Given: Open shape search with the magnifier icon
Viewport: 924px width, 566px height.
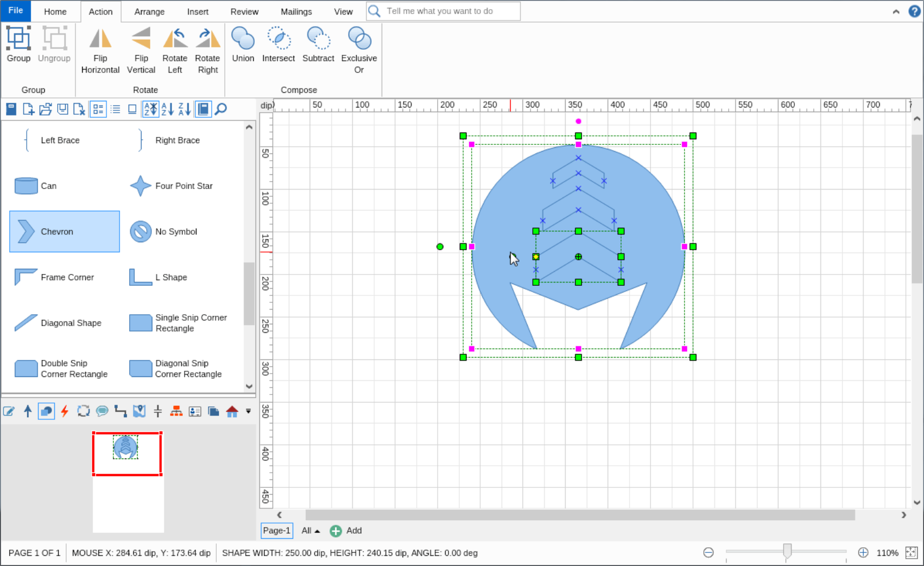Looking at the screenshot, I should pos(220,109).
